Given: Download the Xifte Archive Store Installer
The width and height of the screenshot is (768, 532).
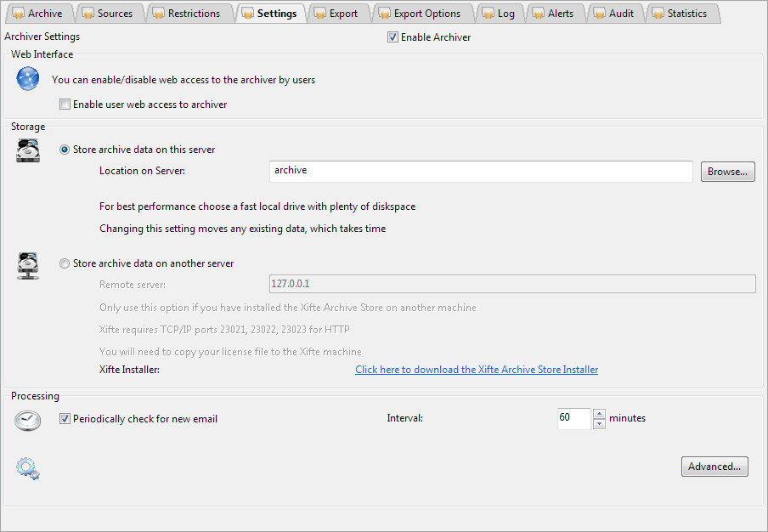Looking at the screenshot, I should pyautogui.click(x=477, y=370).
